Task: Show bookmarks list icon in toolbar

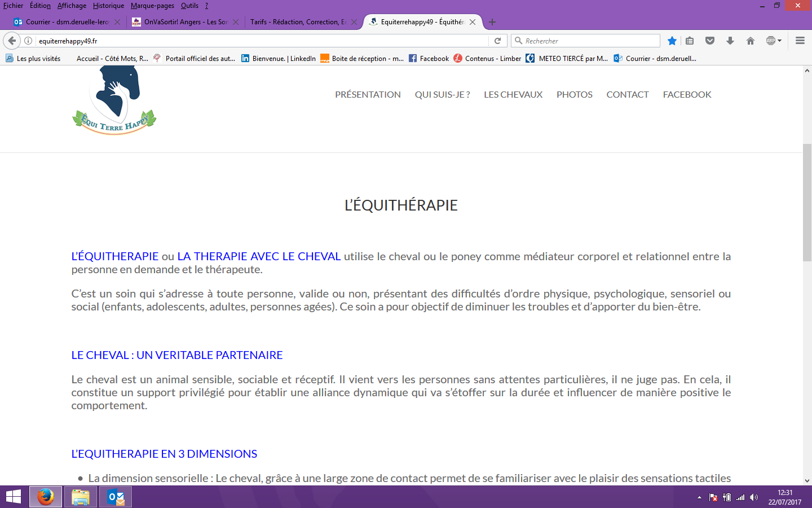Action: pos(690,41)
